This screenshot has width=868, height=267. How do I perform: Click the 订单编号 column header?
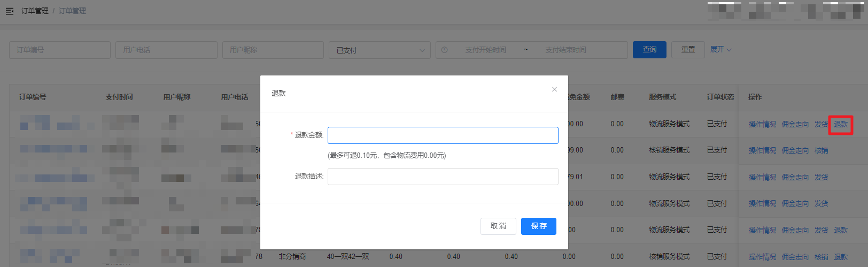(x=33, y=97)
